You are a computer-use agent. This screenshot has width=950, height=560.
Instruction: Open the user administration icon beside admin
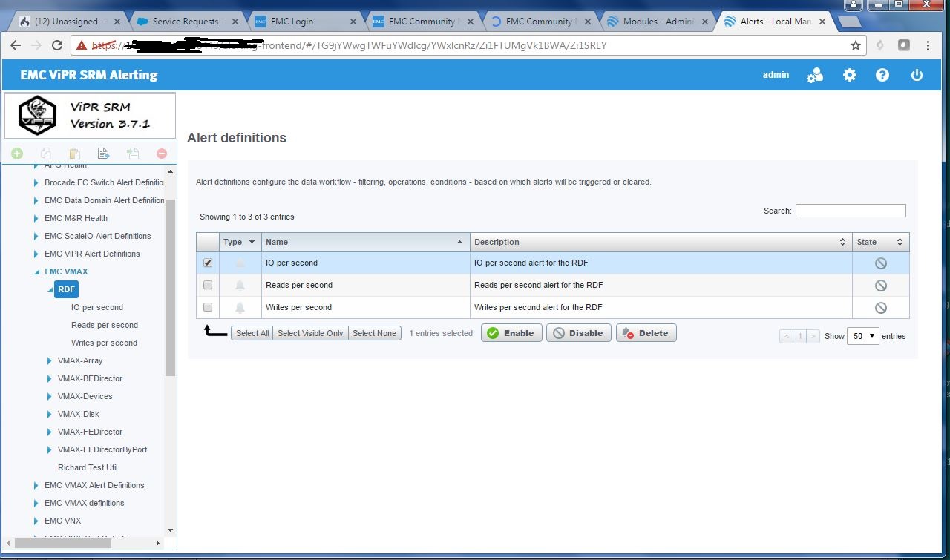pos(815,75)
